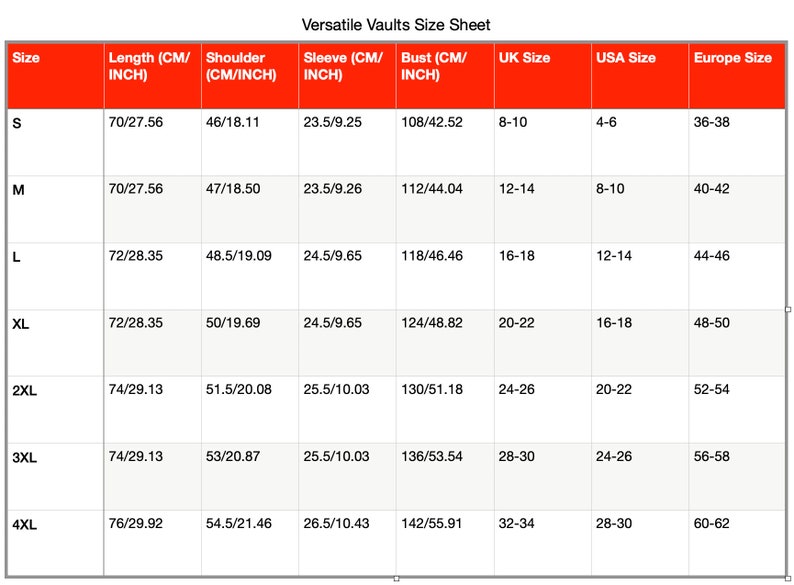Screen dimensions: 794x585
Task: Click the Versatile Vaults Size Sheet title
Action: [x=395, y=25]
